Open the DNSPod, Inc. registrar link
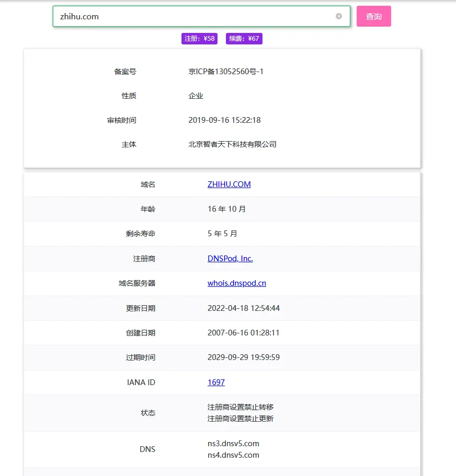 click(230, 258)
